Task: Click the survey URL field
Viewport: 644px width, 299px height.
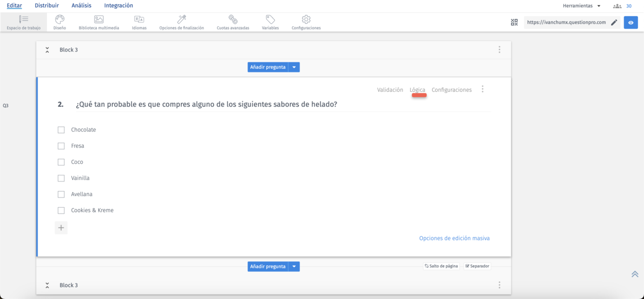Action: [566, 23]
